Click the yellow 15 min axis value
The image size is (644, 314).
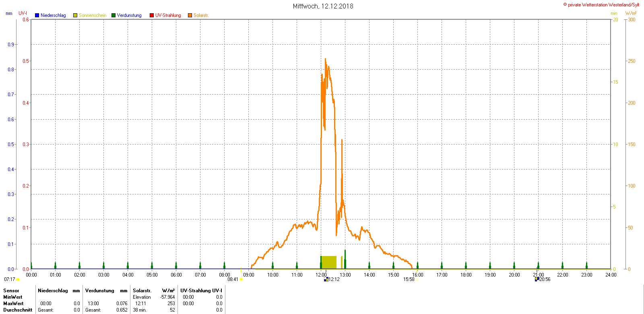click(615, 82)
